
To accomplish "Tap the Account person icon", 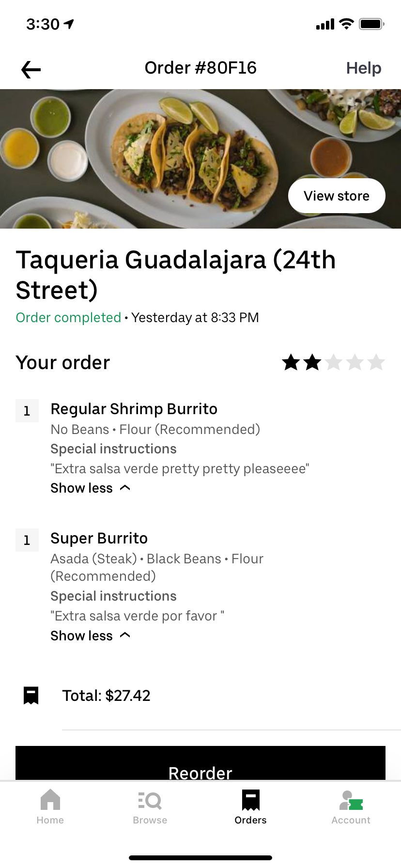I will point(351,801).
